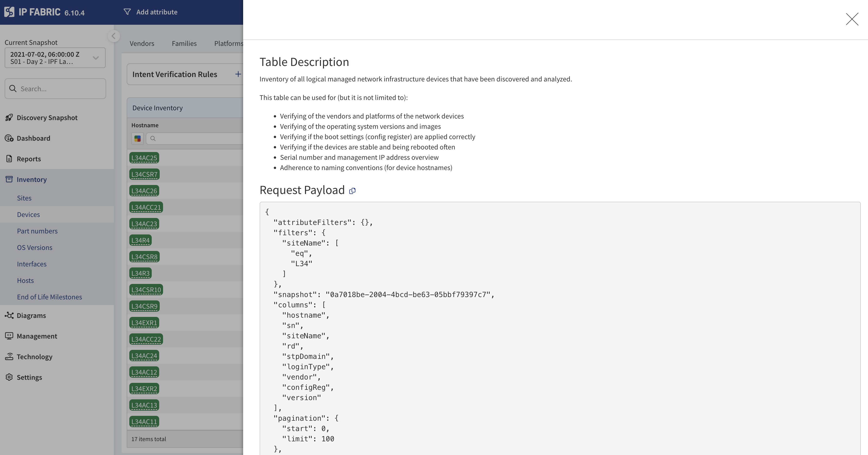Open the Discovery Snapshot rocket icon

pos(9,118)
